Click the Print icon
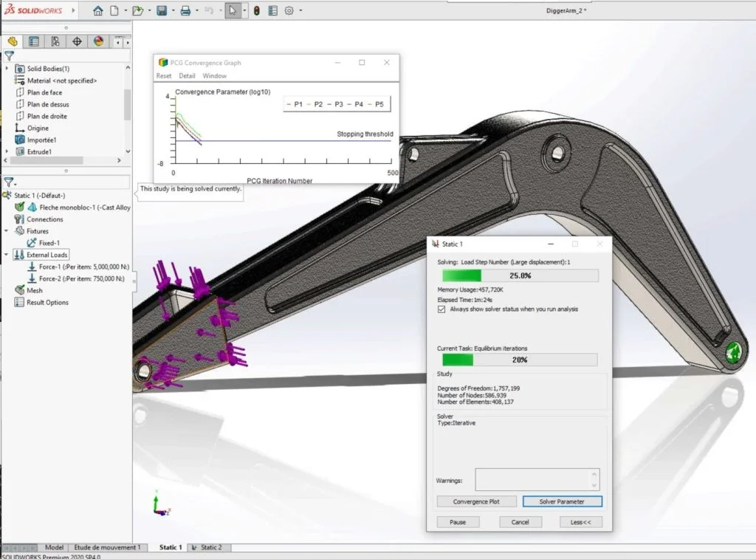The image size is (756, 559). (x=187, y=11)
